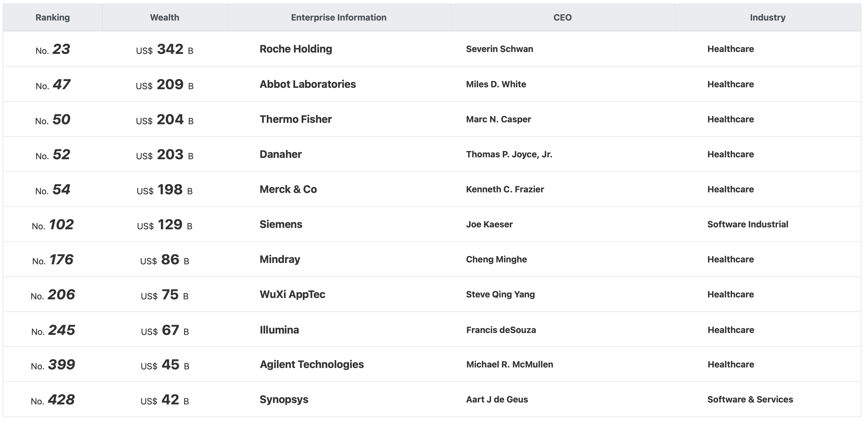Click the Ranking column header
This screenshot has width=868, height=423.
coord(53,18)
